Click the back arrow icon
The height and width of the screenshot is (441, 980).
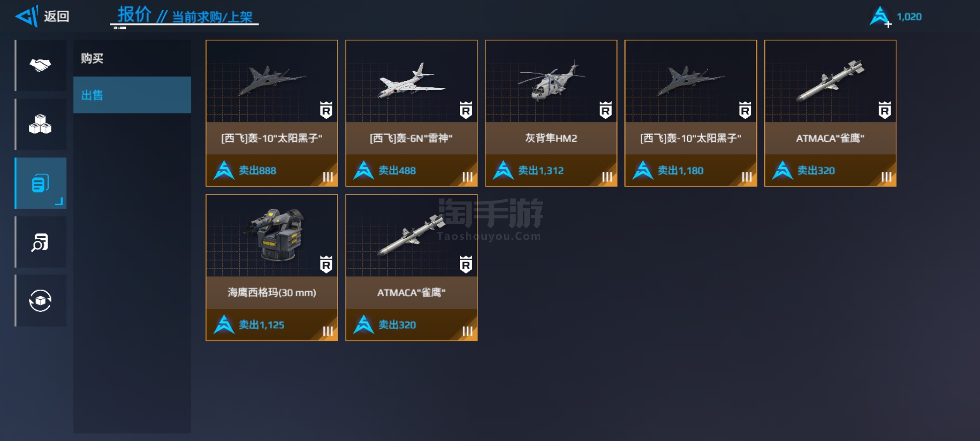(x=27, y=16)
